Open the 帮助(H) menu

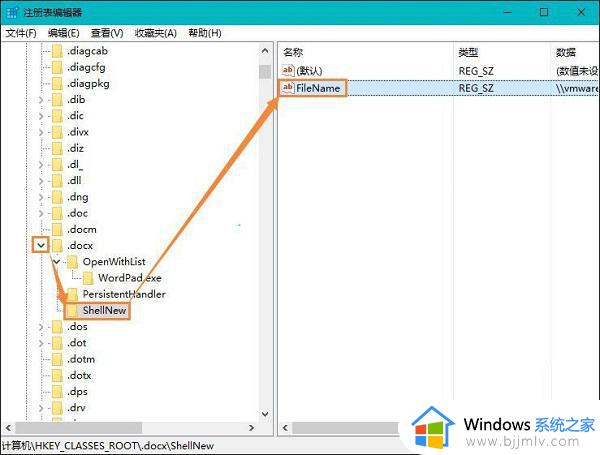tap(205, 33)
